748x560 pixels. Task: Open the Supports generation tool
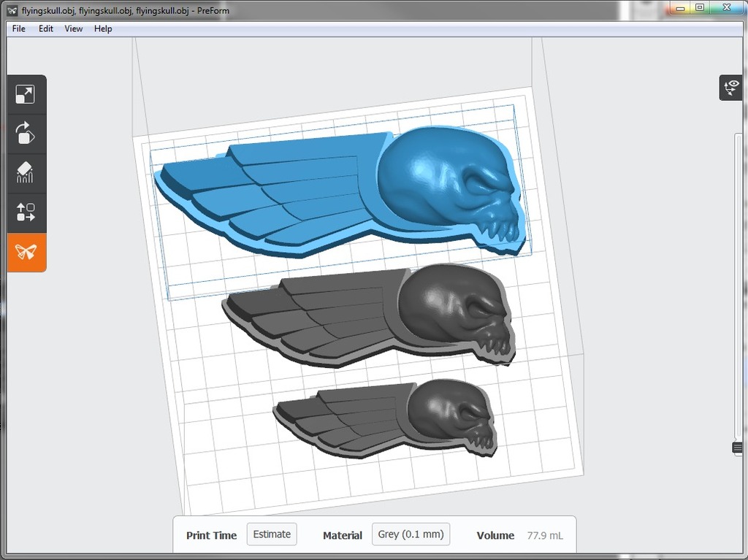pos(26,173)
